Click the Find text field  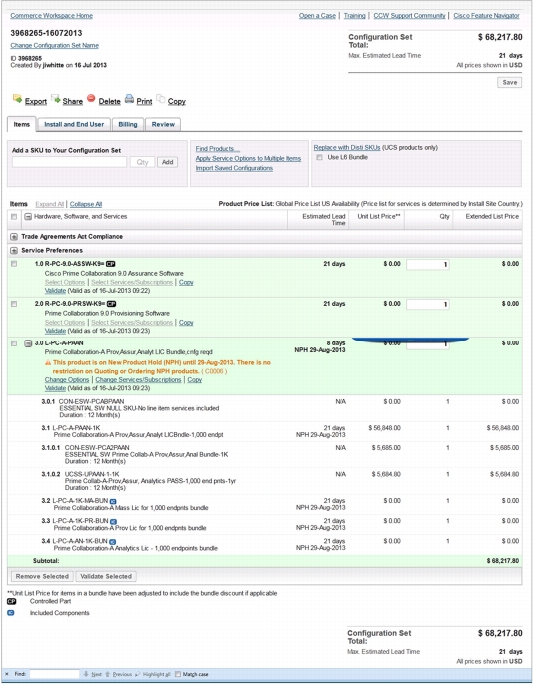click(55, 674)
